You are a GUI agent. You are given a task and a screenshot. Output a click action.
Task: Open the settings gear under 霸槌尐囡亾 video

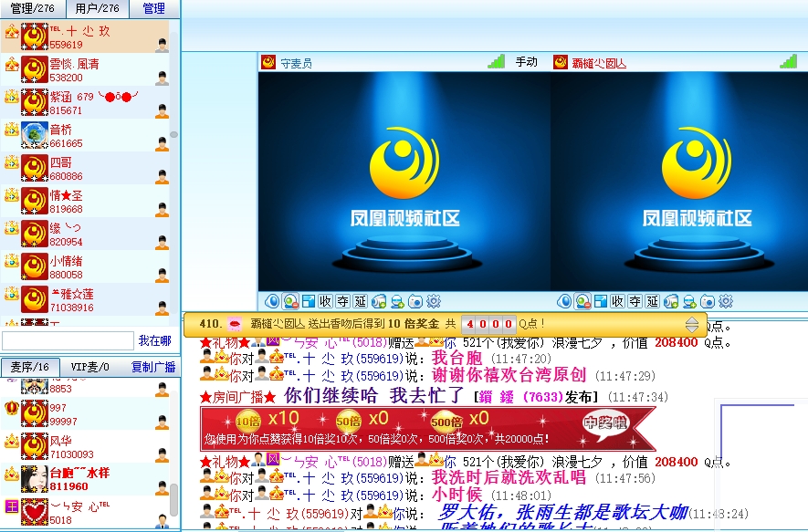click(x=726, y=301)
